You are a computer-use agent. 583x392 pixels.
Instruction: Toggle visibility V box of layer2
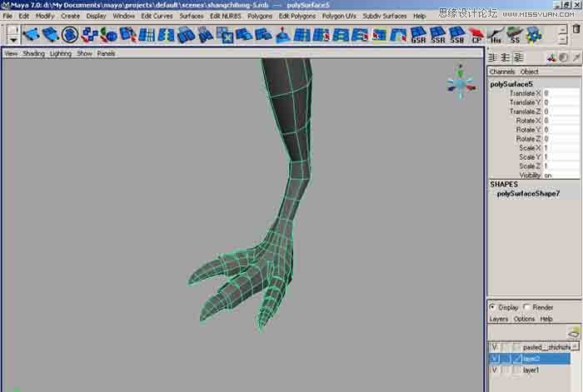coord(495,359)
